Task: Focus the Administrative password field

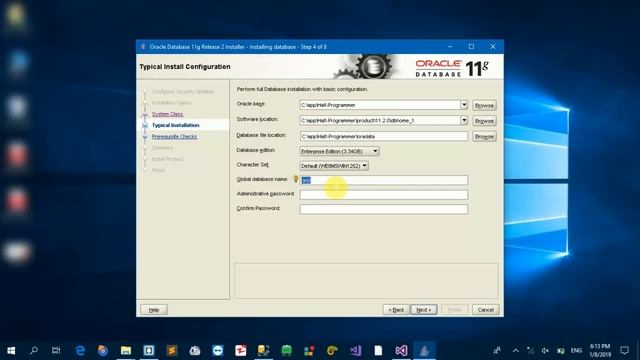Action: pyautogui.click(x=384, y=195)
